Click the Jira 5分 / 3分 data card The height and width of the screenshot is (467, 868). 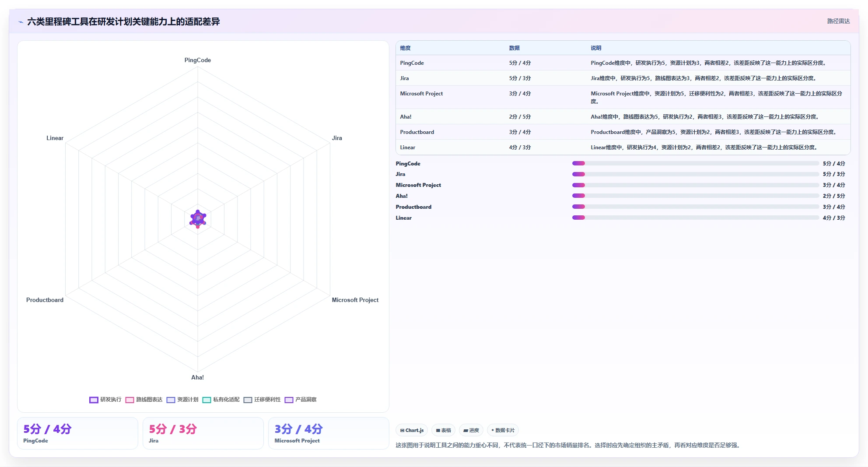pyautogui.click(x=203, y=433)
